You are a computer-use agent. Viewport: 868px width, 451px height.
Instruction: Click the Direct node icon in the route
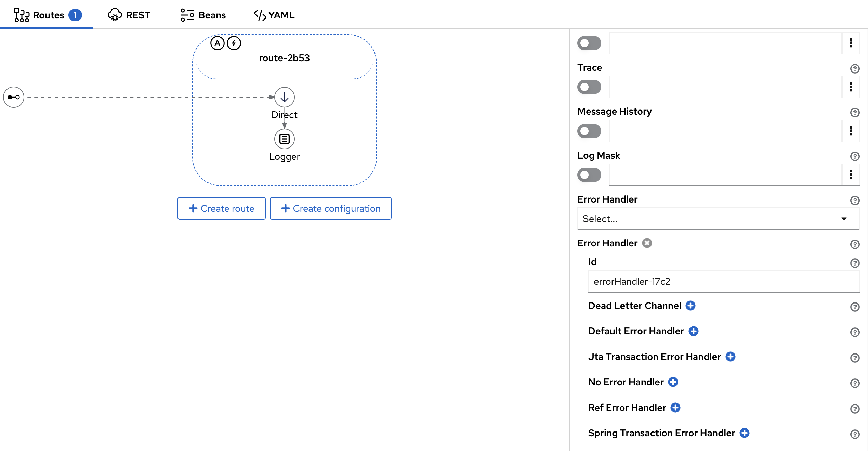point(284,97)
